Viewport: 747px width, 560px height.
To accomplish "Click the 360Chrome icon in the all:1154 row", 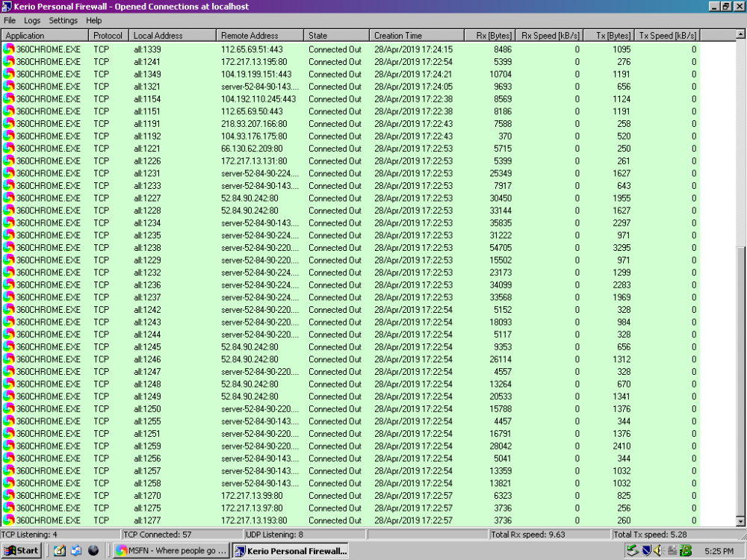I will (x=8, y=99).
